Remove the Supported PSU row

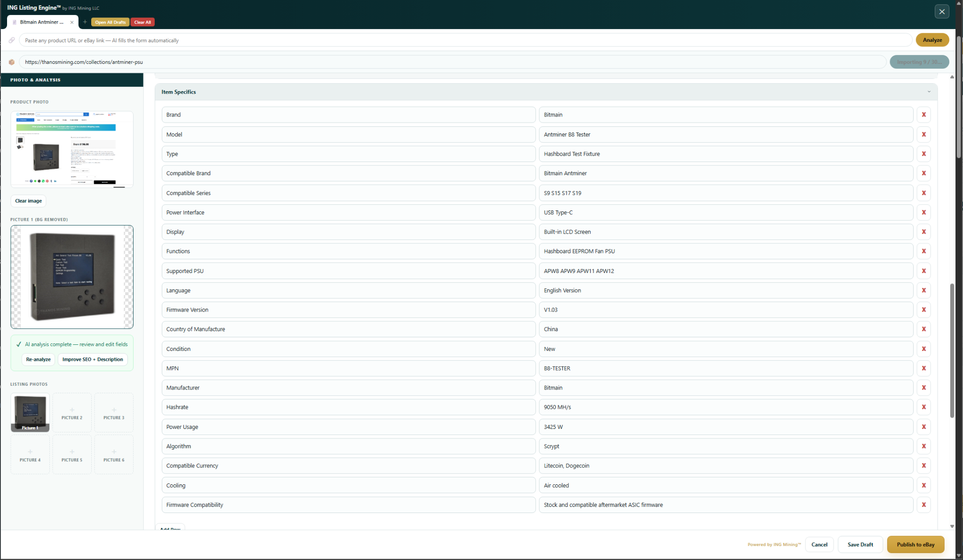[x=924, y=271]
